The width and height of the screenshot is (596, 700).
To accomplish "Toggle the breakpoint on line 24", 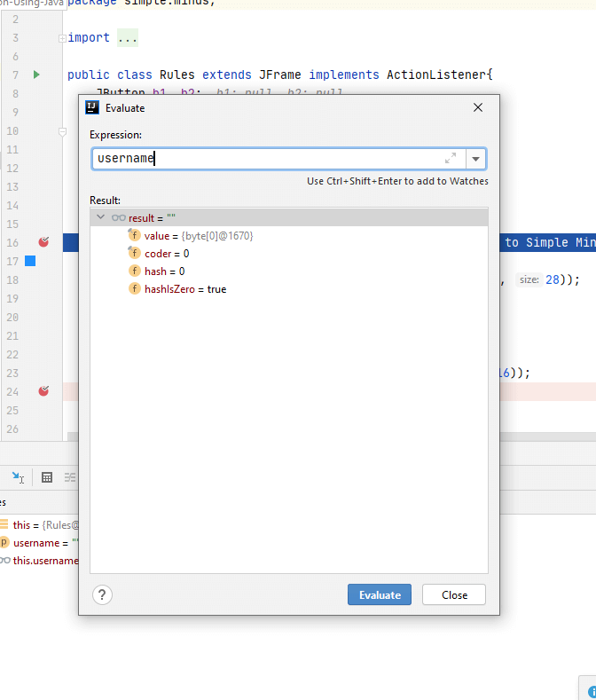I will click(x=43, y=390).
